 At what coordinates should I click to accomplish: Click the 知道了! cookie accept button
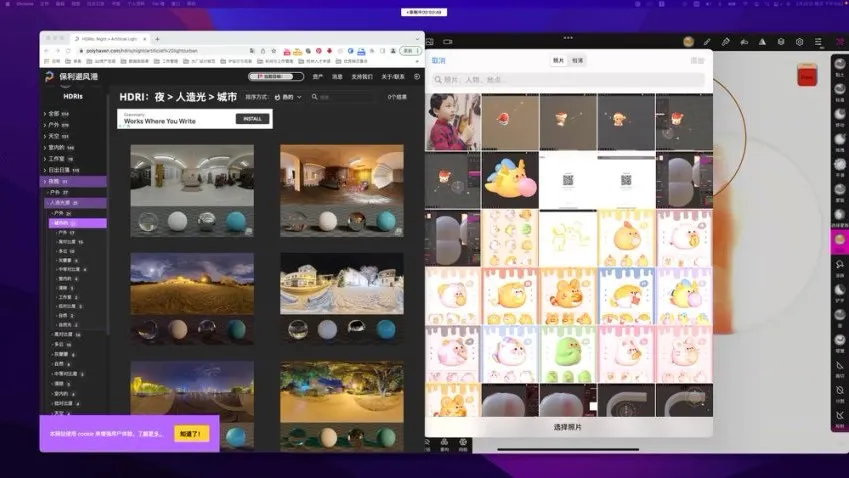point(189,434)
